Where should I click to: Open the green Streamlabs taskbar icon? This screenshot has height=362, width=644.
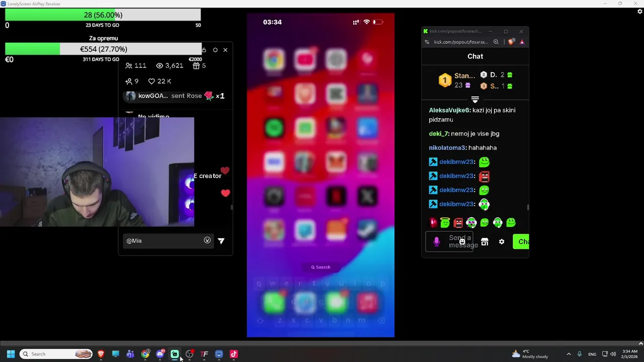pyautogui.click(x=175, y=354)
